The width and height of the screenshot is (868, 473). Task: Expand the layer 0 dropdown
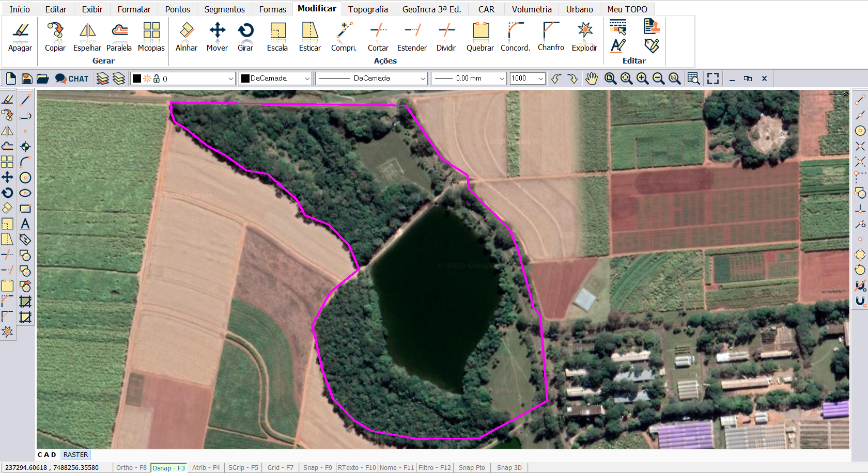pos(230,78)
